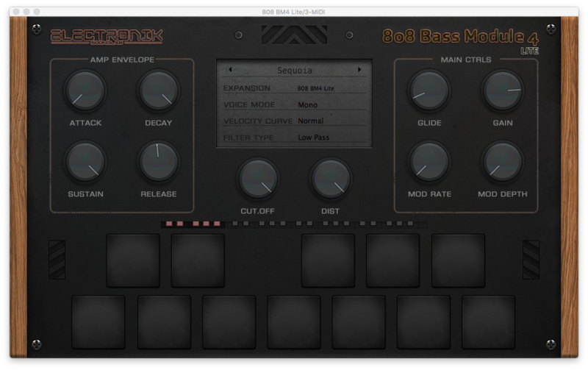
Task: Click the Release knob
Action: 159,162
